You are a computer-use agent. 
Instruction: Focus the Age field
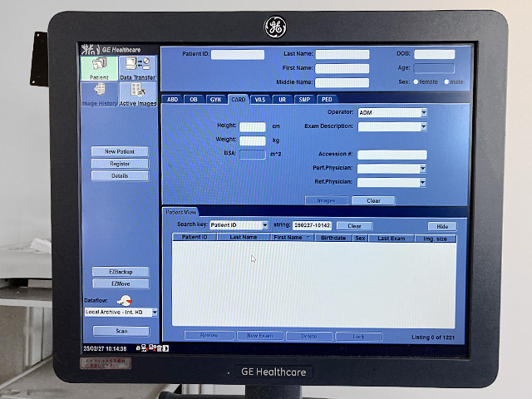click(x=434, y=68)
